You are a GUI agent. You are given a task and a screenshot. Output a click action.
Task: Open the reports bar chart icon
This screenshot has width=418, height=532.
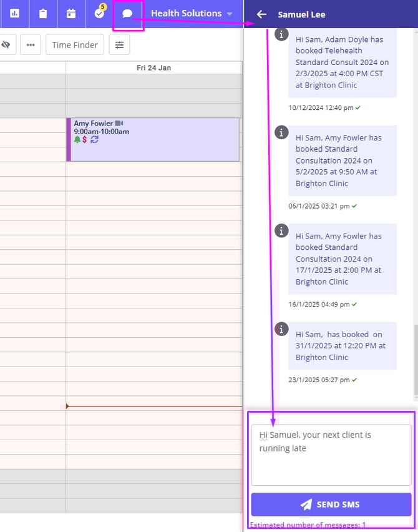[x=15, y=13]
